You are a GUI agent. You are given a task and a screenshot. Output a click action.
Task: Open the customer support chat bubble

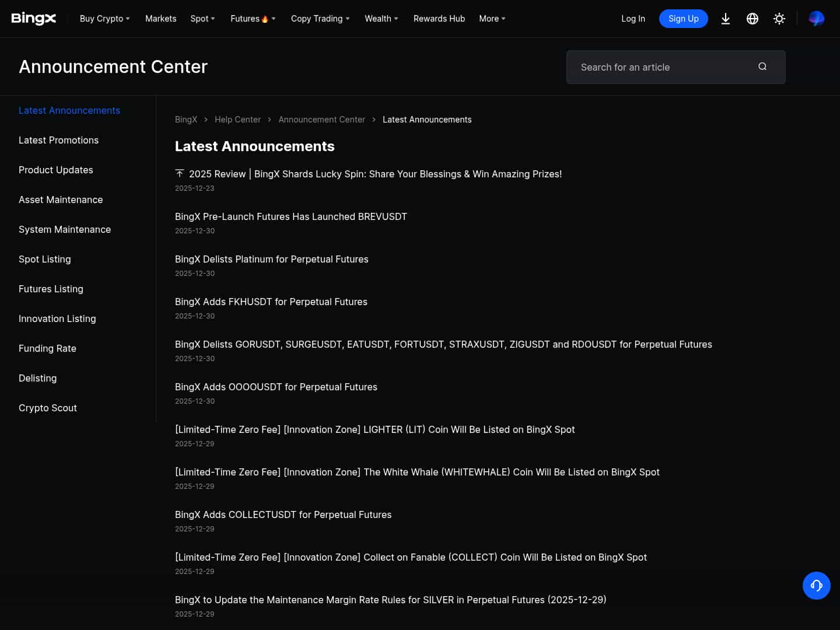coord(817,586)
